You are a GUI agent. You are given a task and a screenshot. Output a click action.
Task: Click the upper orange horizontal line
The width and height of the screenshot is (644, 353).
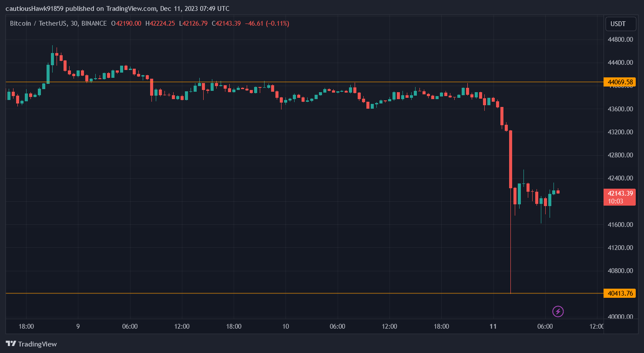click(305, 81)
